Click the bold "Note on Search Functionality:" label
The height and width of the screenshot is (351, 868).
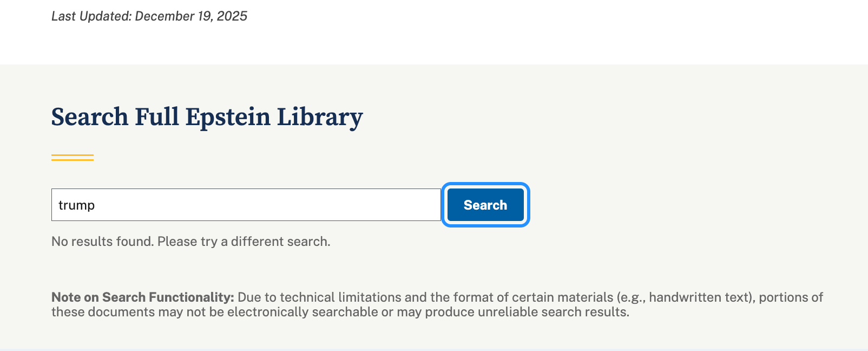tap(142, 297)
